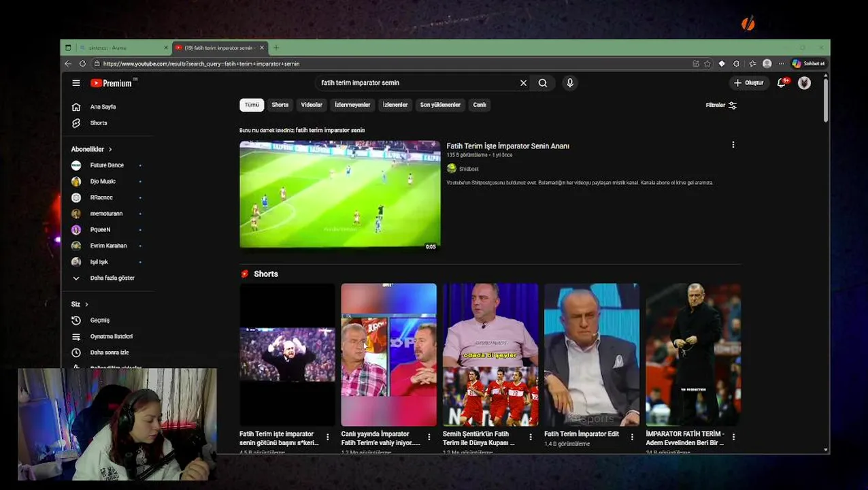Open a new browser tab with plus

pyautogui.click(x=276, y=48)
